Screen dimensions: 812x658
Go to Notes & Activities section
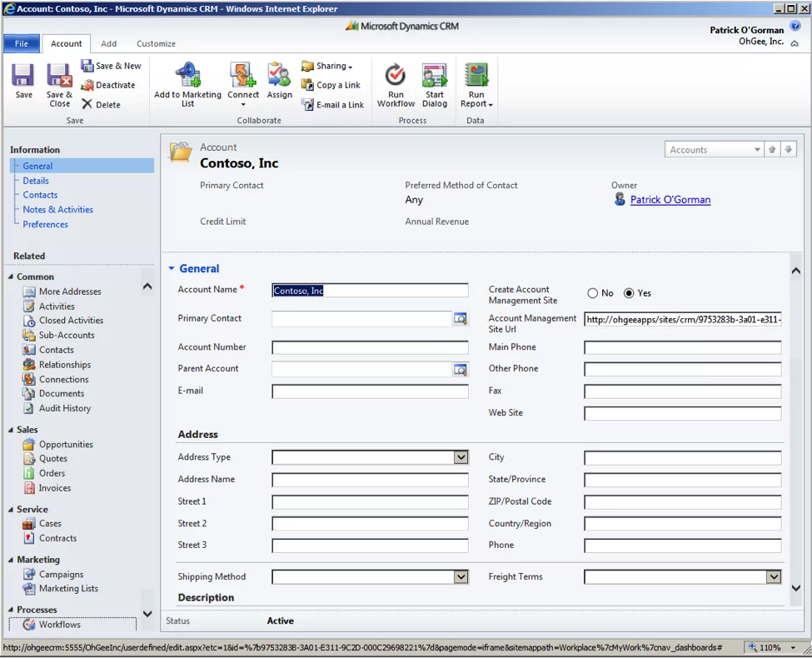(58, 209)
